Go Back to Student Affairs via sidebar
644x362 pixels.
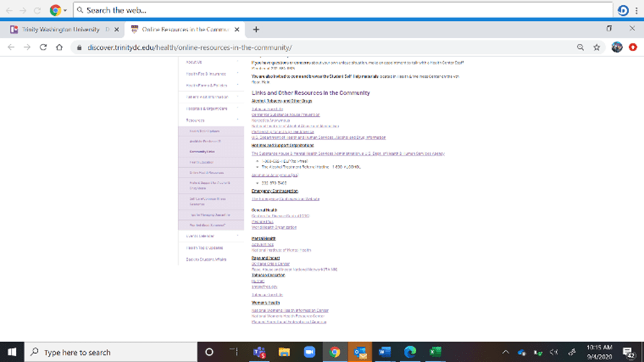206,260
